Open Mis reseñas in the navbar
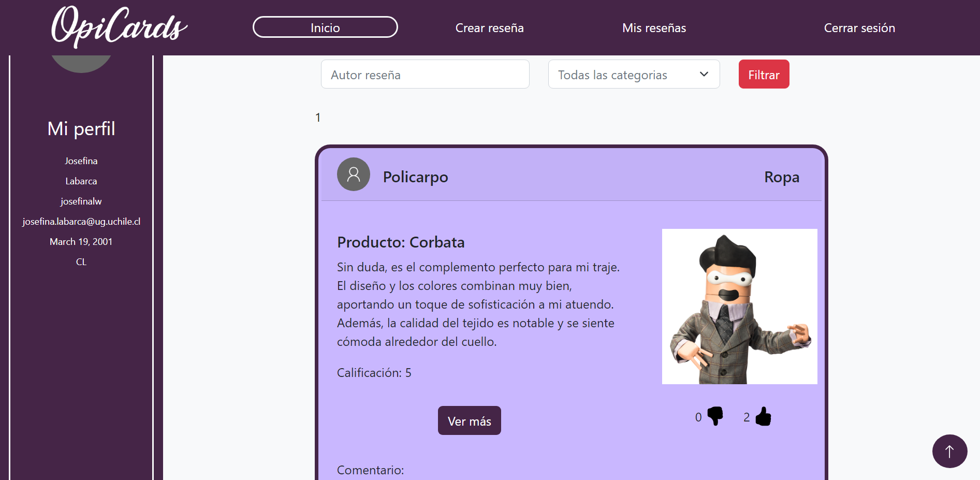Screen dimensions: 980x480 pos(654,28)
